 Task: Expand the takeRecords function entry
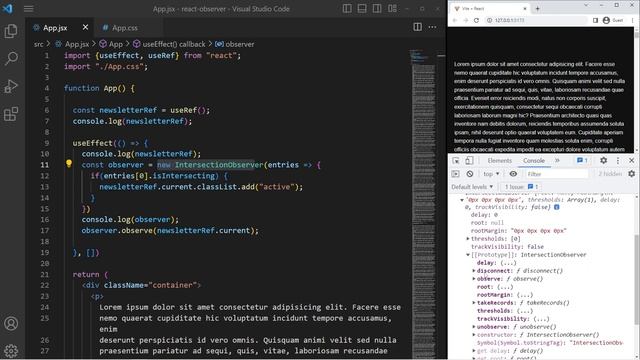[x=473, y=303]
